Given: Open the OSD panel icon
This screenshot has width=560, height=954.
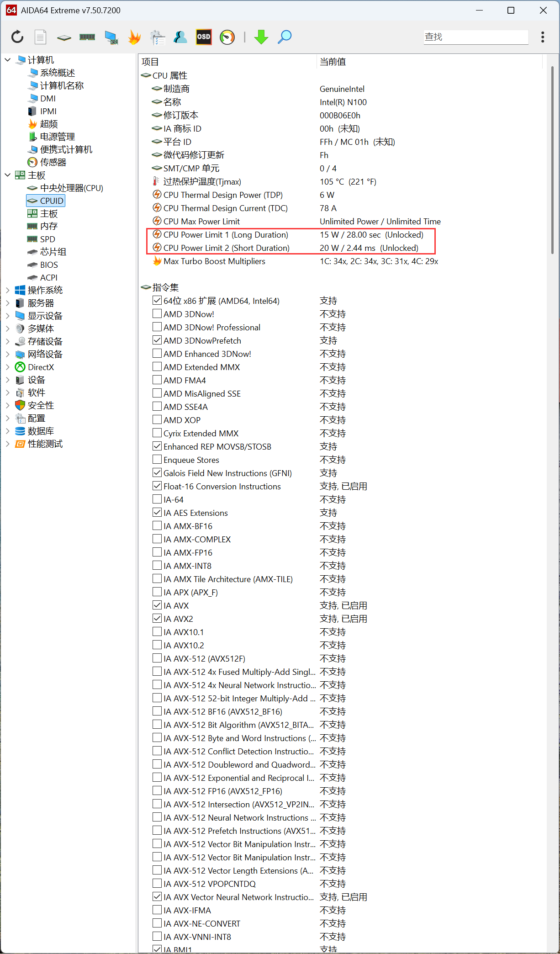Looking at the screenshot, I should pyautogui.click(x=204, y=37).
